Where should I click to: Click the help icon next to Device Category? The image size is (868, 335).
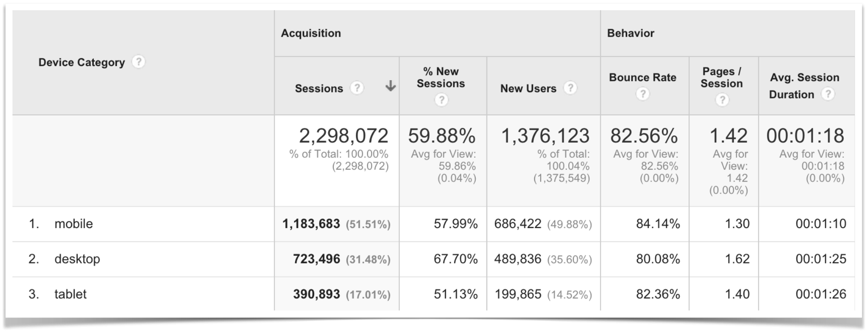(x=139, y=62)
